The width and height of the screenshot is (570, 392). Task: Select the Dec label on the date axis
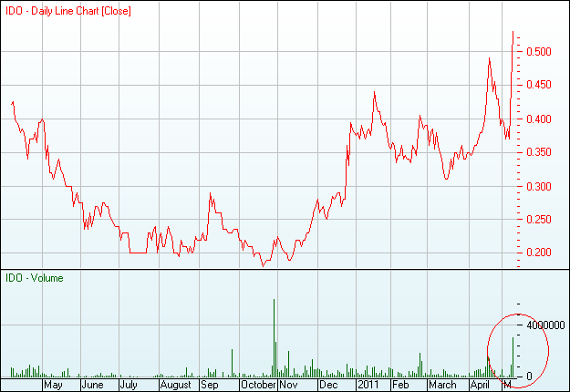pyautogui.click(x=328, y=385)
